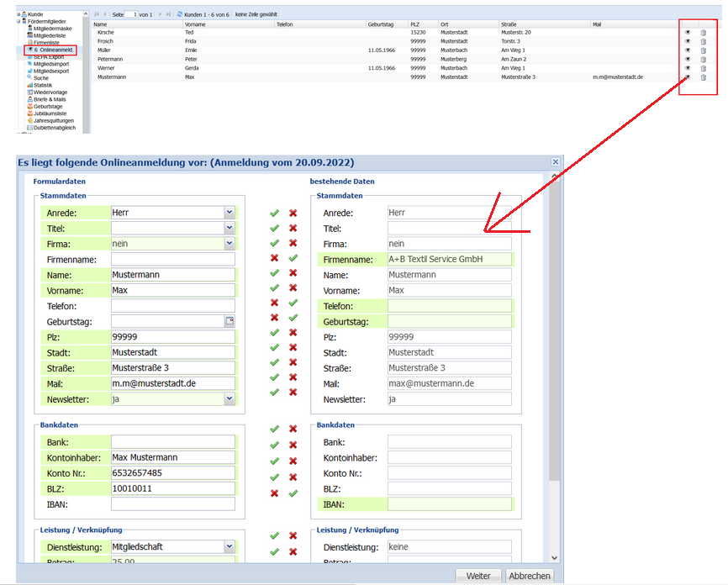This screenshot has height=585, width=728.
Task: View the Frosch online registration entry
Action: [688, 41]
